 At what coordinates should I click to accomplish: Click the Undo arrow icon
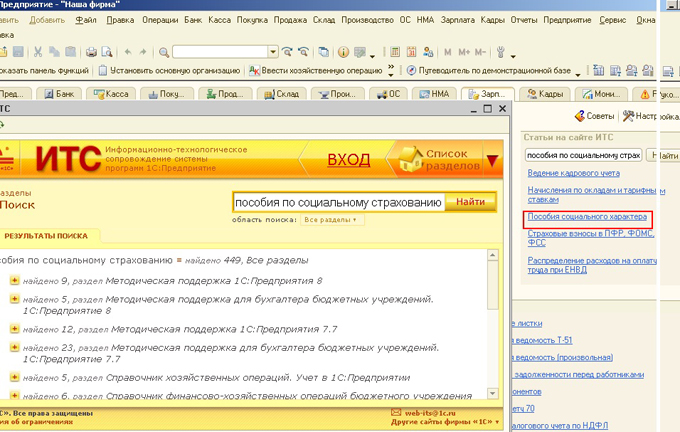[x=128, y=52]
